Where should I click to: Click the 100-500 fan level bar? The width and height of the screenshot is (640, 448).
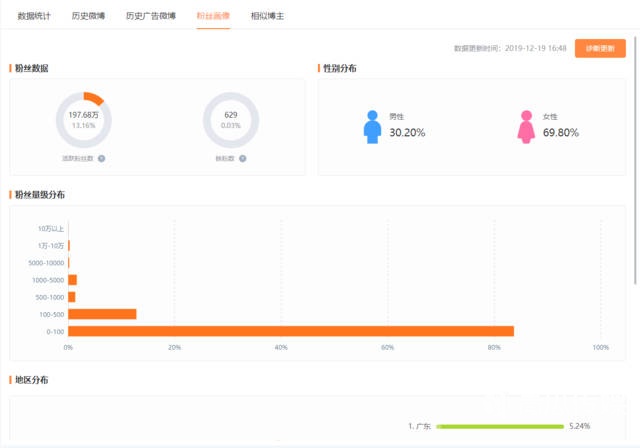click(x=102, y=314)
